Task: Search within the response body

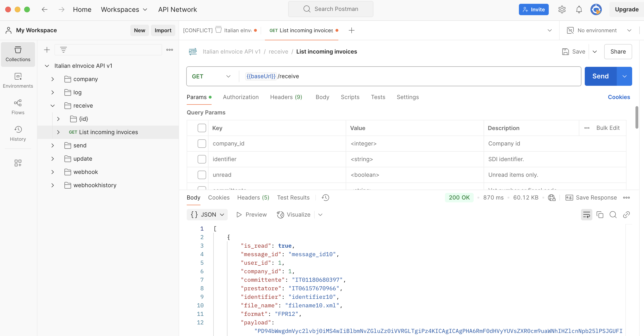Action: [613, 214]
